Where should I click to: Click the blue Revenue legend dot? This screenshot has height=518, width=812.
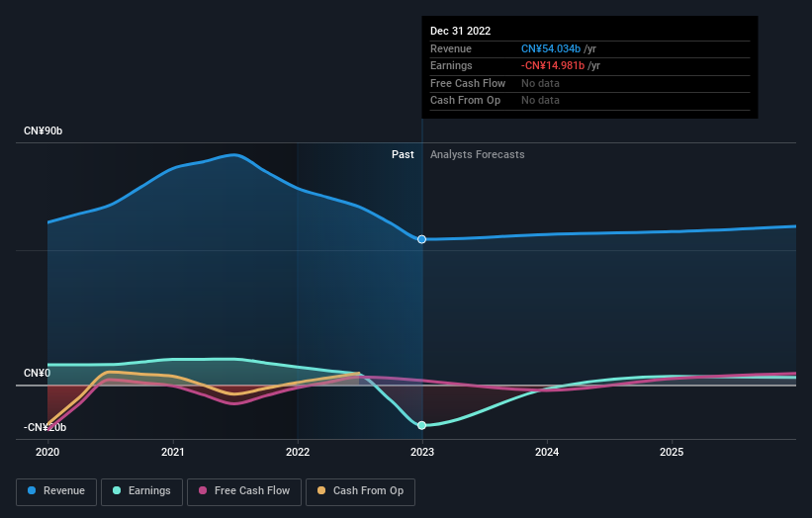(x=32, y=490)
